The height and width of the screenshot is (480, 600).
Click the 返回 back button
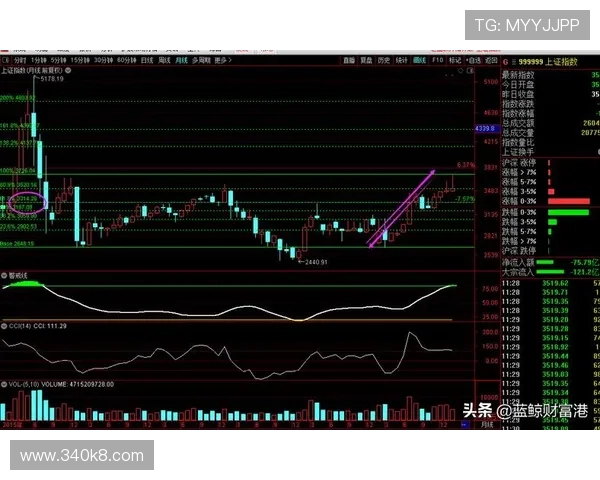(x=491, y=60)
